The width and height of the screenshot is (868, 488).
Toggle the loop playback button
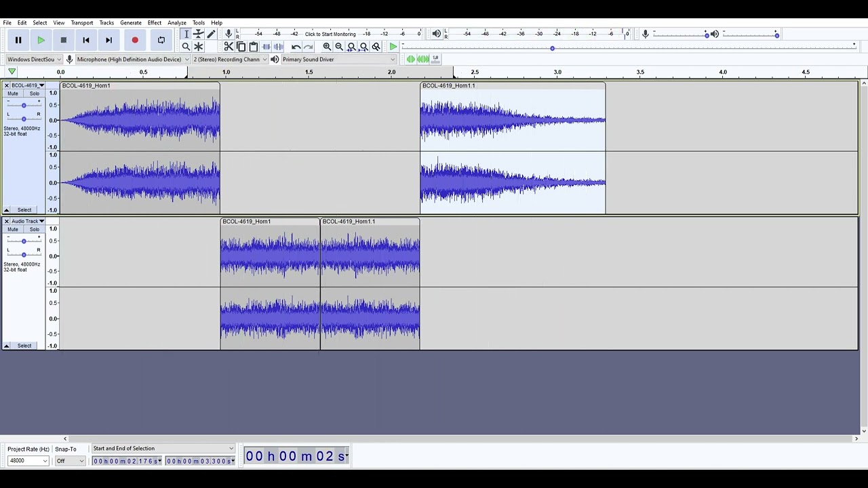point(161,40)
